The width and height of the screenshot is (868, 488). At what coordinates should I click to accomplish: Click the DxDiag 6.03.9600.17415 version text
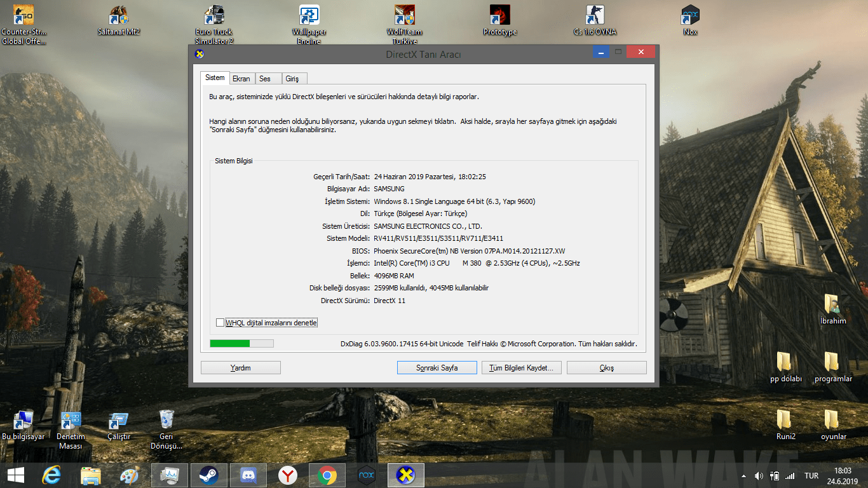click(x=402, y=344)
